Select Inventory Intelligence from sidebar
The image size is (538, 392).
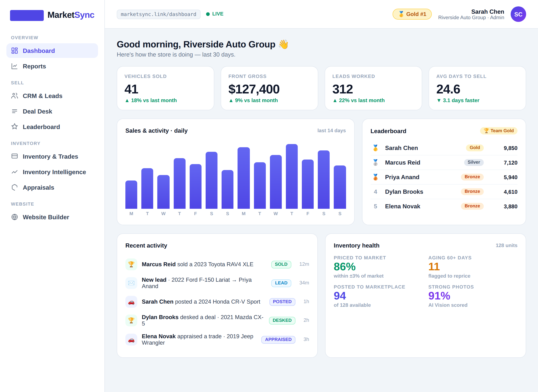pyautogui.click(x=52, y=172)
